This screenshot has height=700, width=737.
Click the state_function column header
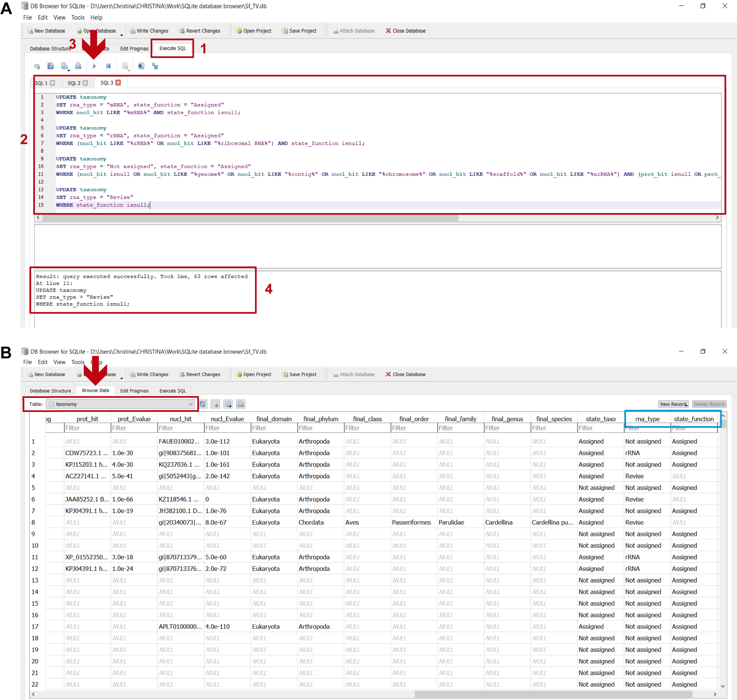694,419
